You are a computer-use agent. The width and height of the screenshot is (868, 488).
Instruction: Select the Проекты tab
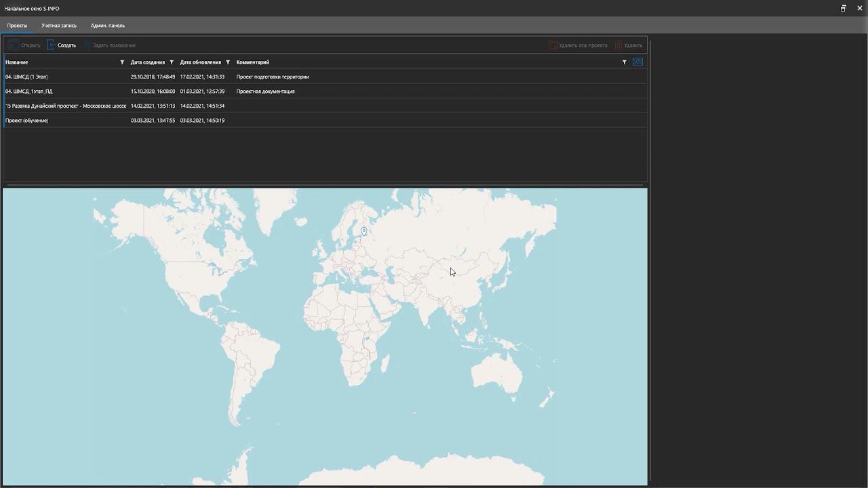click(x=18, y=26)
